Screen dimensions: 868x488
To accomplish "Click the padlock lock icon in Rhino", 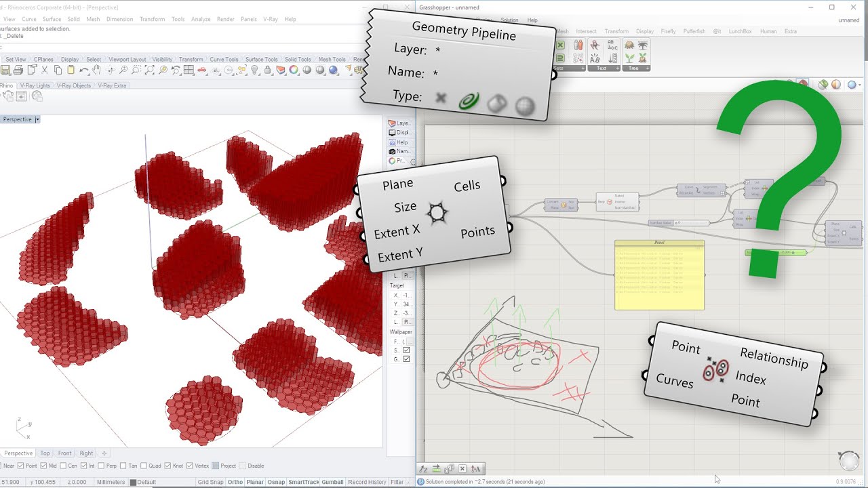I will 267,69.
